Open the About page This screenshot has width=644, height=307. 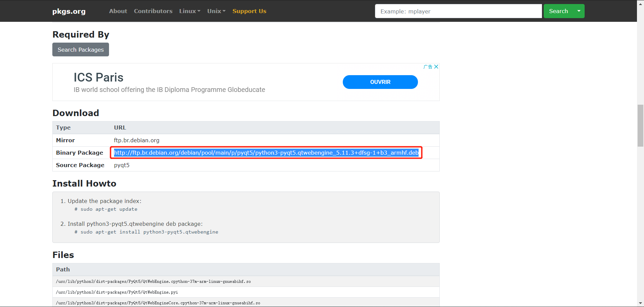118,11
